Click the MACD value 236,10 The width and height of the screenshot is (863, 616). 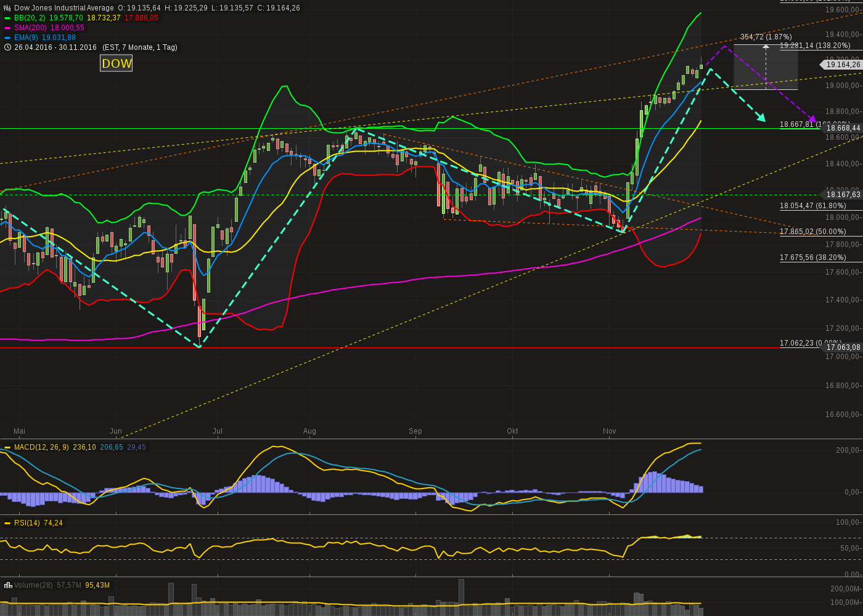point(84,447)
